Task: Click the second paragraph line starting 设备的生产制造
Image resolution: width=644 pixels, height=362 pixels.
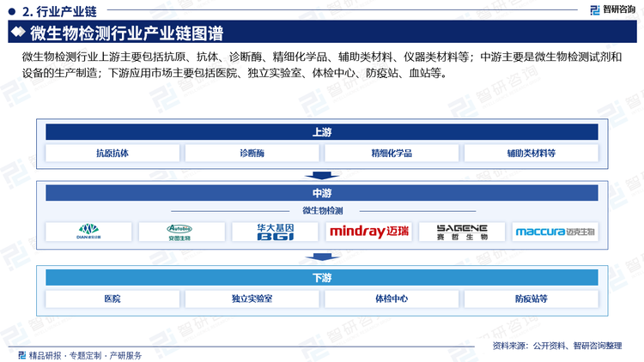Action: tap(234, 73)
